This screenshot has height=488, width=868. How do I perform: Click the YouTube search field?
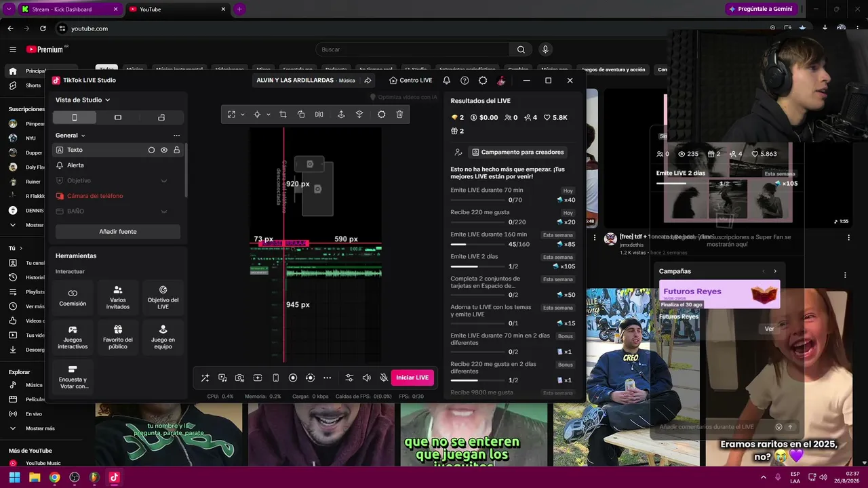coord(412,49)
